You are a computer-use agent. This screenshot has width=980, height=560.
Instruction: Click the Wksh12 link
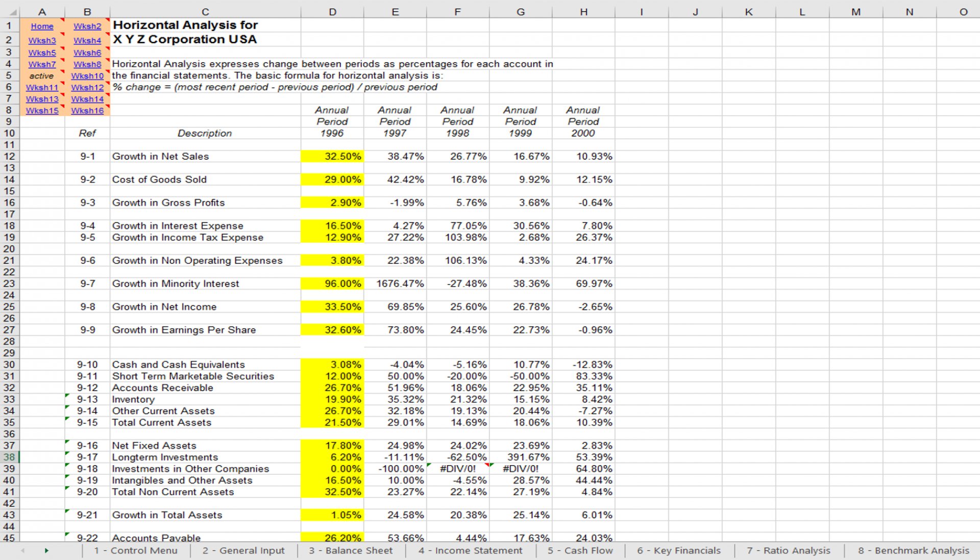[87, 87]
